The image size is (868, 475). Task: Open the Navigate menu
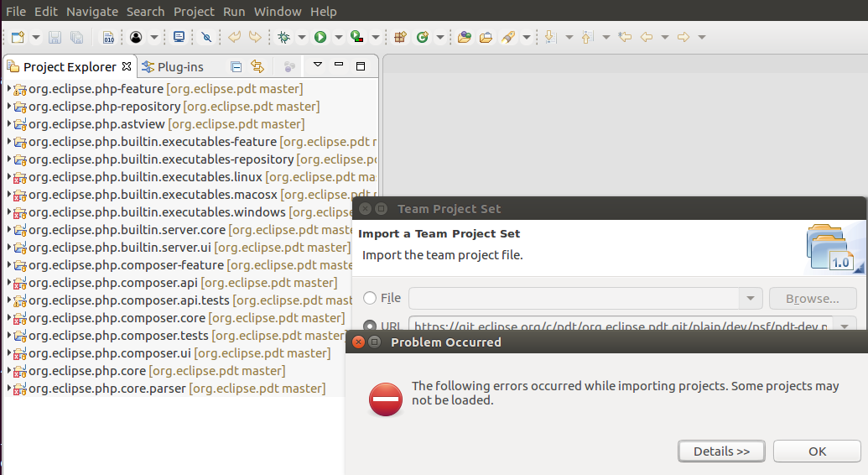92,11
